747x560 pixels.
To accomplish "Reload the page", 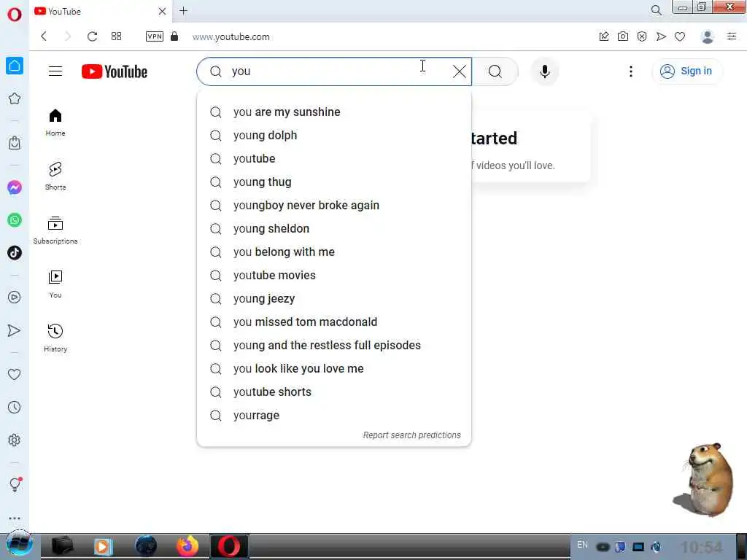I will pyautogui.click(x=92, y=36).
